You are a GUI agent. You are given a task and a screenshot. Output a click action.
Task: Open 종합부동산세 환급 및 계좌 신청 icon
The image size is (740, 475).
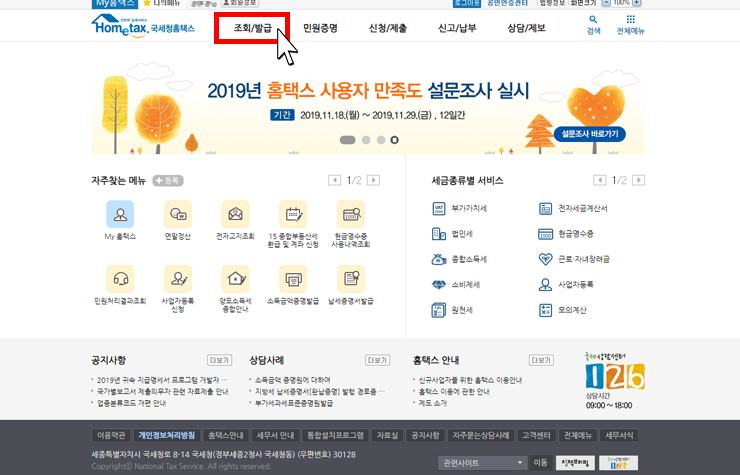click(x=293, y=214)
